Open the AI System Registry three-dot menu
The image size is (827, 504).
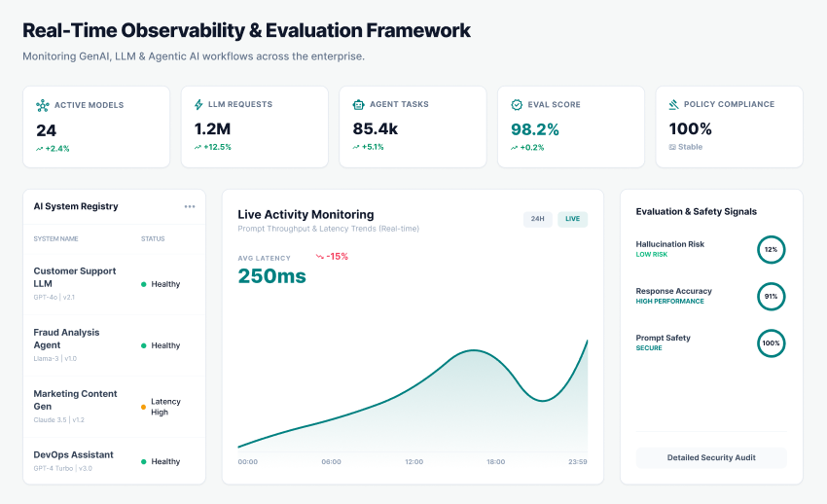[190, 206]
